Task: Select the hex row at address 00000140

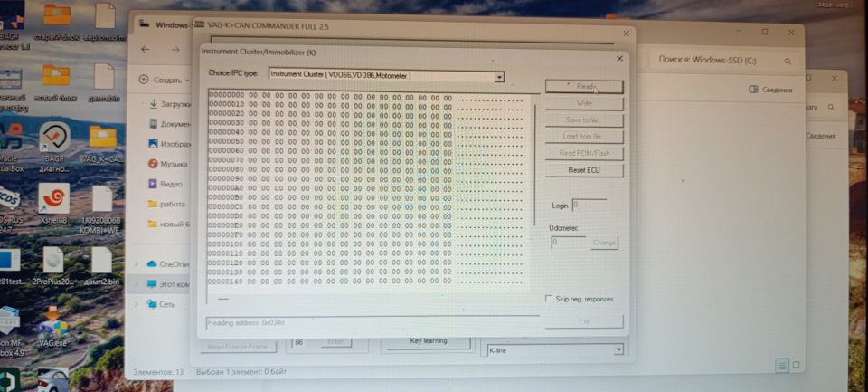Action: pyautogui.click(x=366, y=282)
